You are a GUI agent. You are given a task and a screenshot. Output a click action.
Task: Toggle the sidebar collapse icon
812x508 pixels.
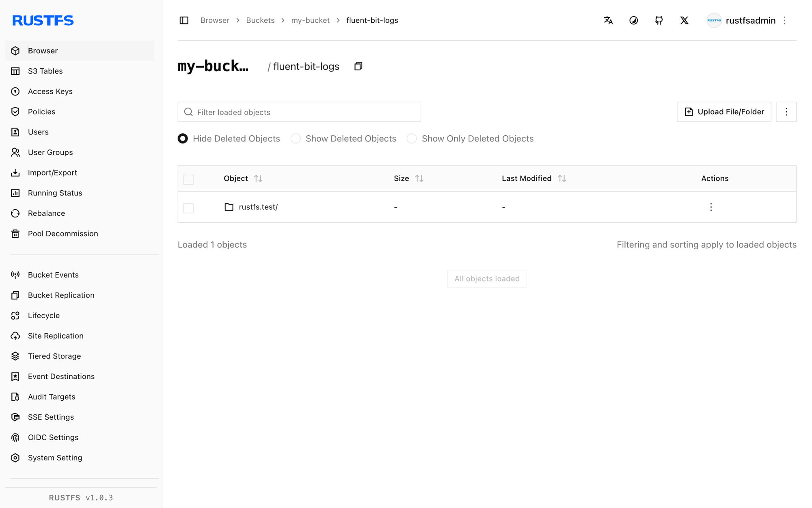point(184,20)
